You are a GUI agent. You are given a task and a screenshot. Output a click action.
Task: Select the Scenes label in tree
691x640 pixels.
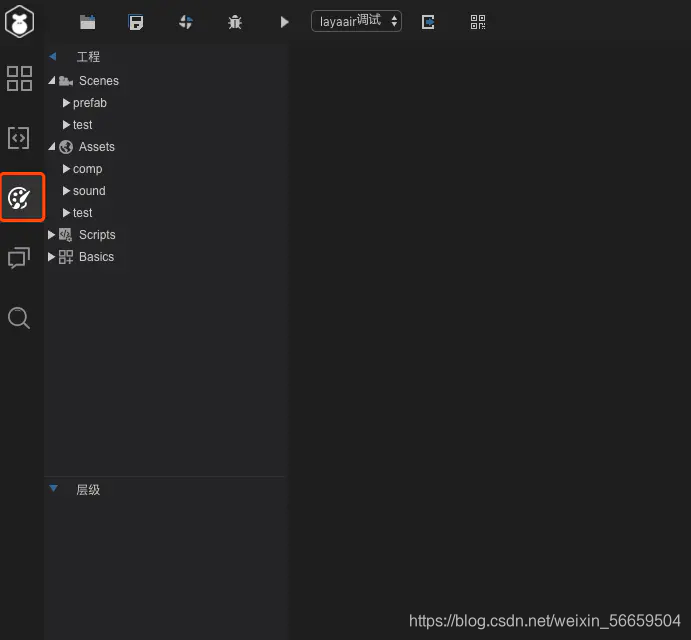99,81
